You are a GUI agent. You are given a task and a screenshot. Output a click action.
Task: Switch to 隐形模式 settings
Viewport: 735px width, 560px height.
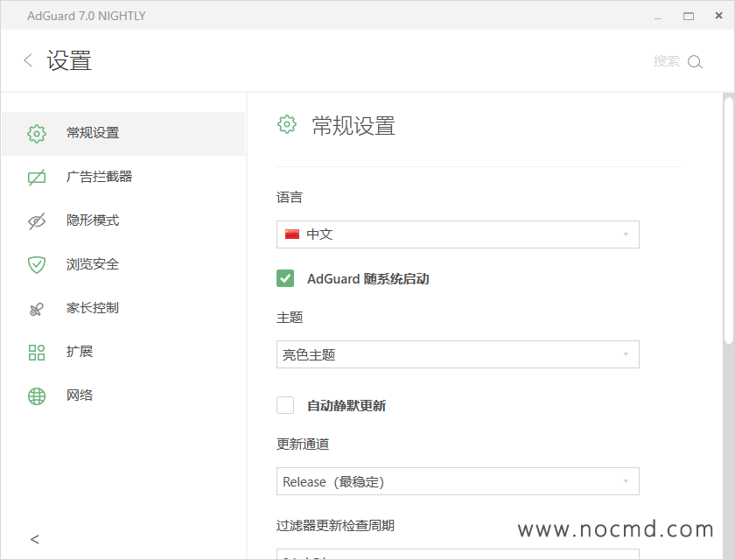(123, 220)
